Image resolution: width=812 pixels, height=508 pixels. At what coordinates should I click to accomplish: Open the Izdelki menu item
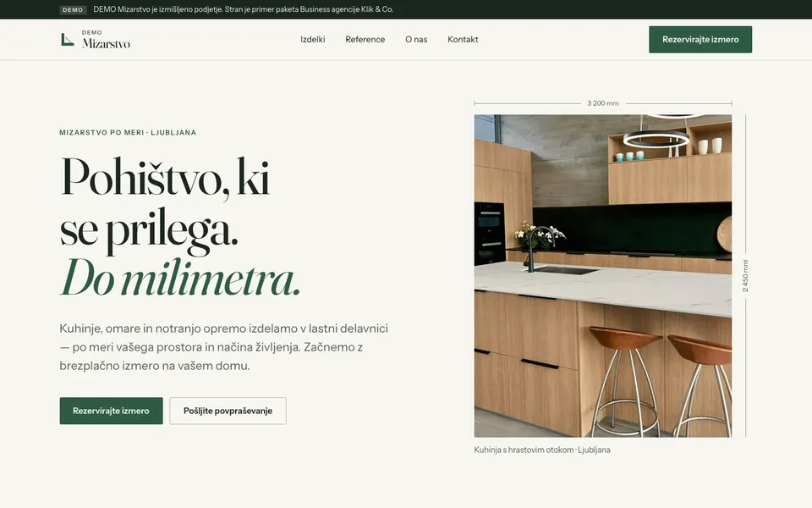click(313, 40)
